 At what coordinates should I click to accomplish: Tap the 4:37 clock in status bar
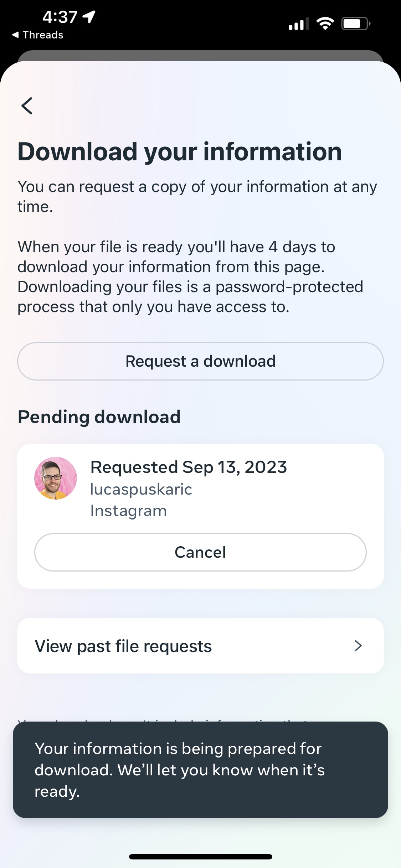click(x=60, y=17)
